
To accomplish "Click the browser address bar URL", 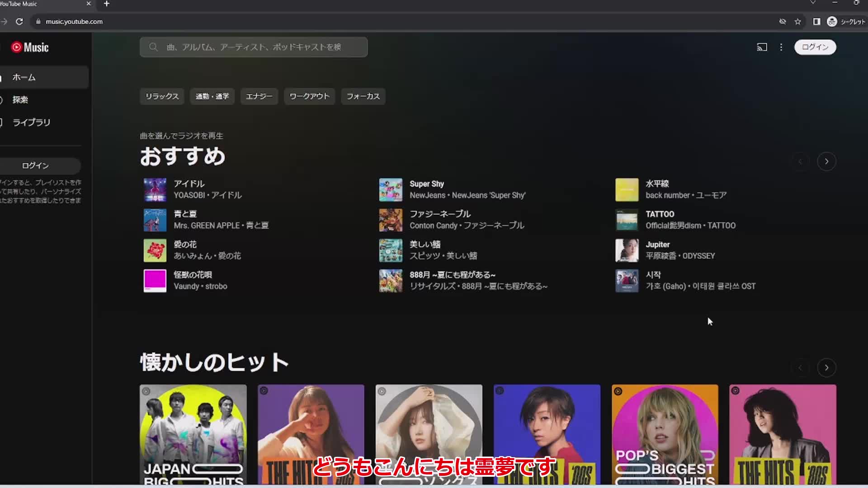I will pos(74,21).
